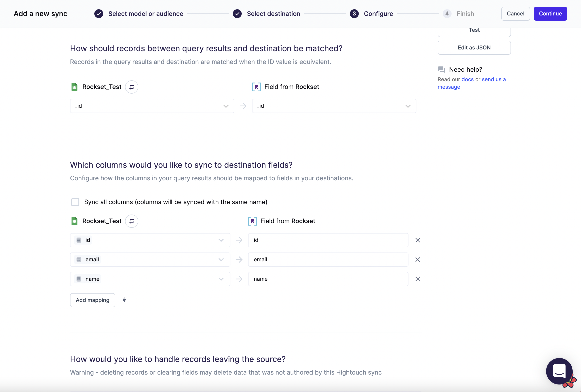Click the Google Sheets icon in matching section

click(x=74, y=87)
